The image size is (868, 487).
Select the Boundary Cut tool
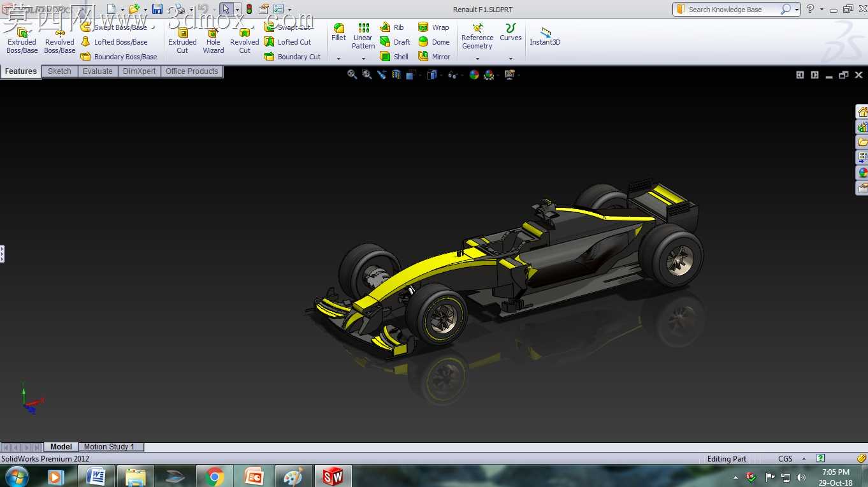tap(293, 57)
